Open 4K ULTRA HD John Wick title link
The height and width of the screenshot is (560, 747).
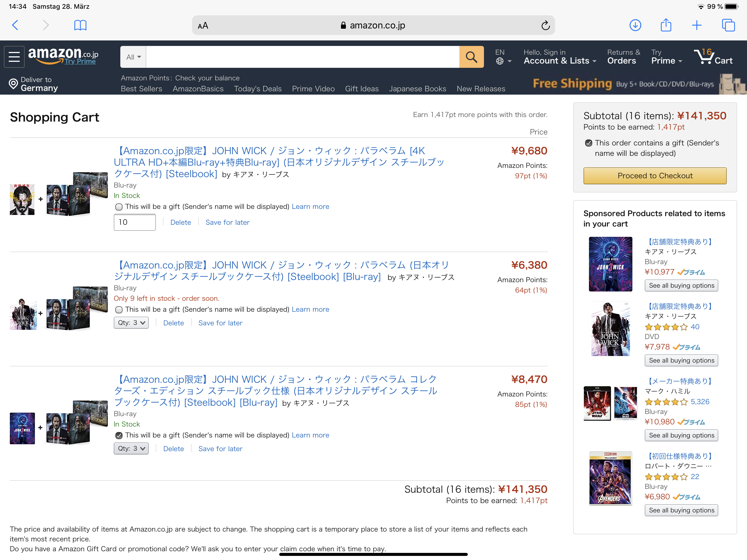coord(279,162)
